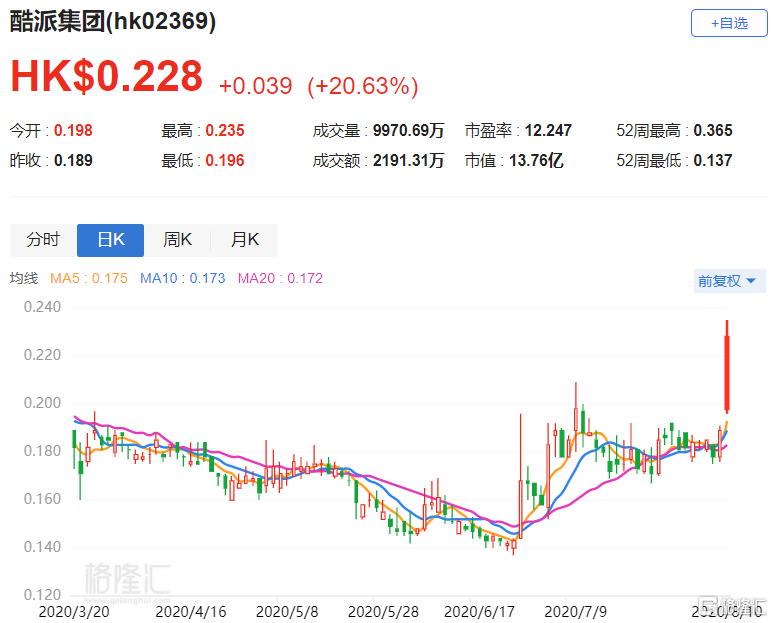Select the 日K daily candlestick tab
The image size is (773, 623).
110,240
